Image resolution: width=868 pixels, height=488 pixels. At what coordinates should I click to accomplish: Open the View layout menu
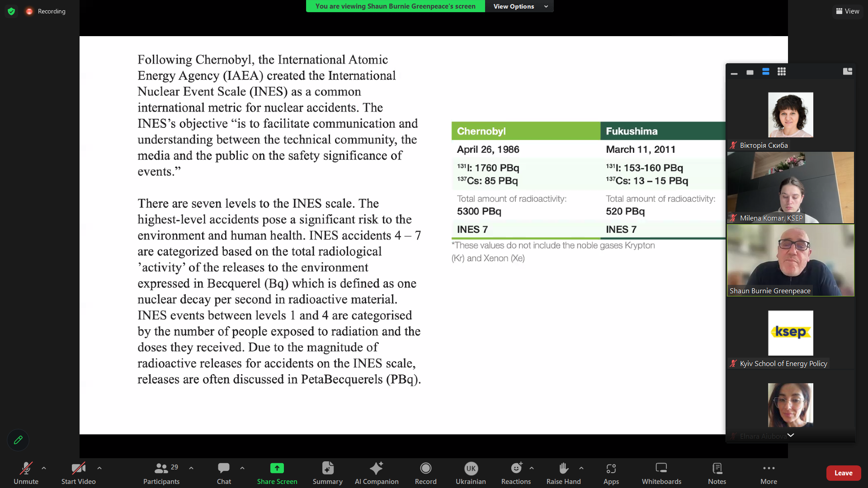[x=848, y=11]
